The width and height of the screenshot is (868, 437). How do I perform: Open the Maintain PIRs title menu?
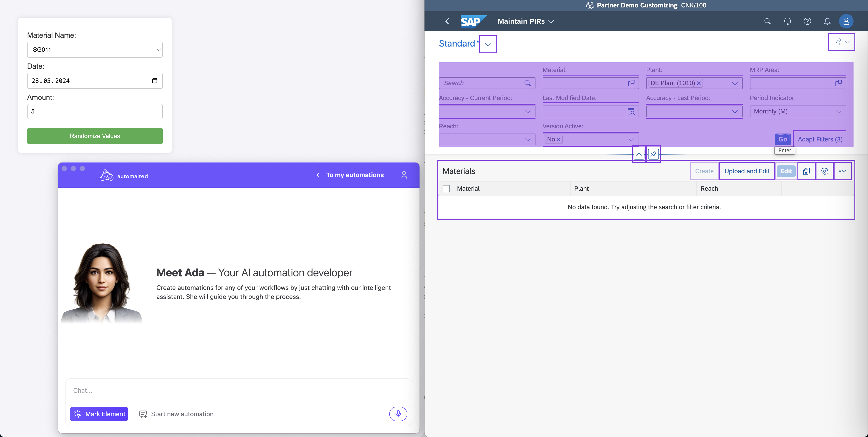[551, 21]
